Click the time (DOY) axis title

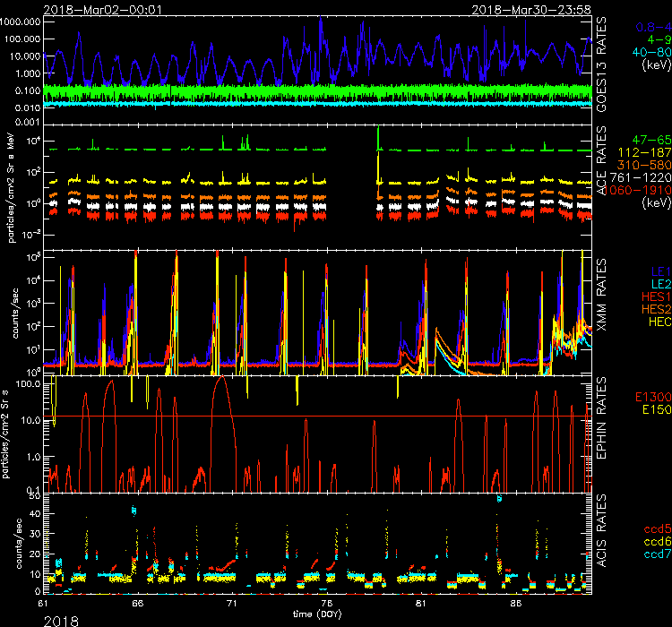[323, 614]
